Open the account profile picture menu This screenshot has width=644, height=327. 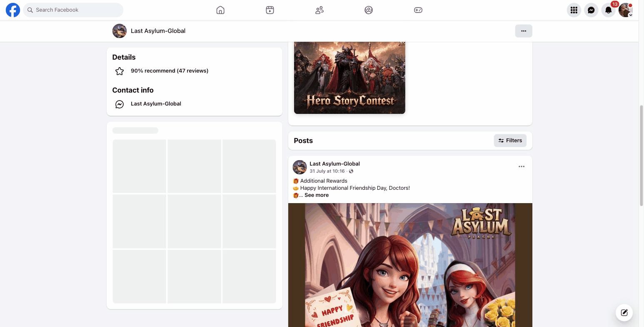[x=626, y=10]
